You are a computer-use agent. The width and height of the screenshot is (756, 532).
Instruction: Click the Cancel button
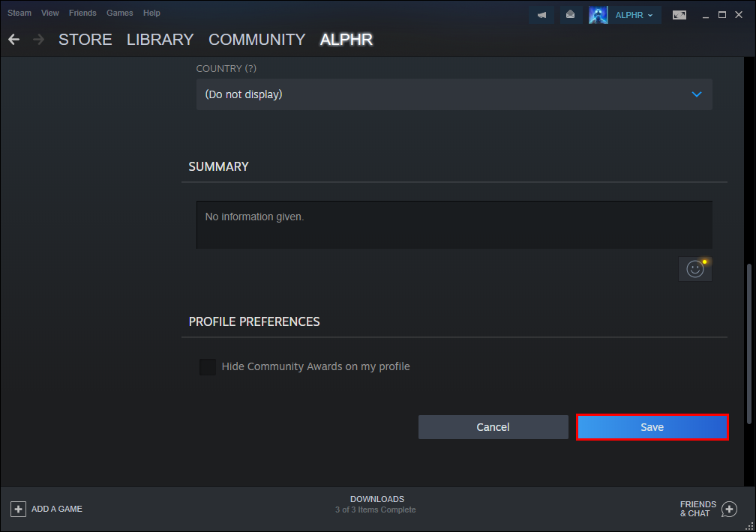point(493,427)
